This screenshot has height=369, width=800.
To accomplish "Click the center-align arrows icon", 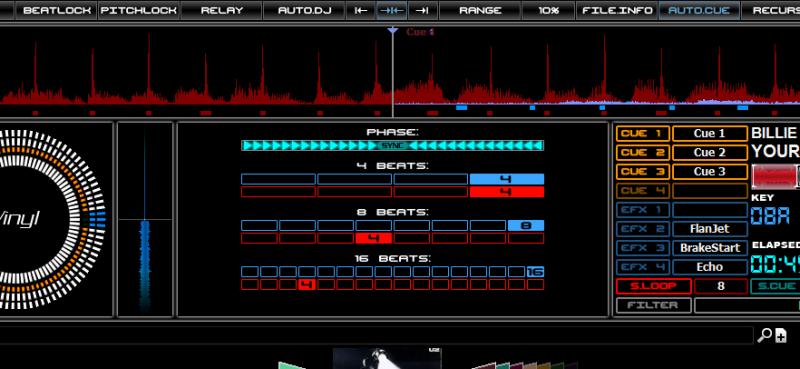I will [392, 10].
